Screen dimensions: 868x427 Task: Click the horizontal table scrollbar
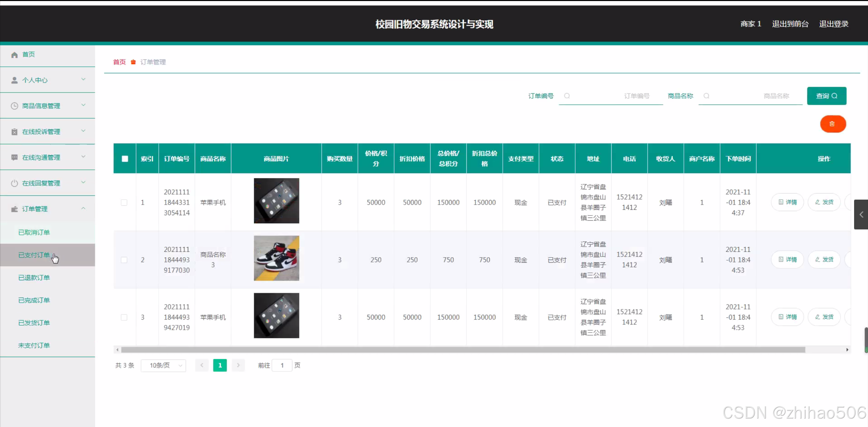(463, 350)
